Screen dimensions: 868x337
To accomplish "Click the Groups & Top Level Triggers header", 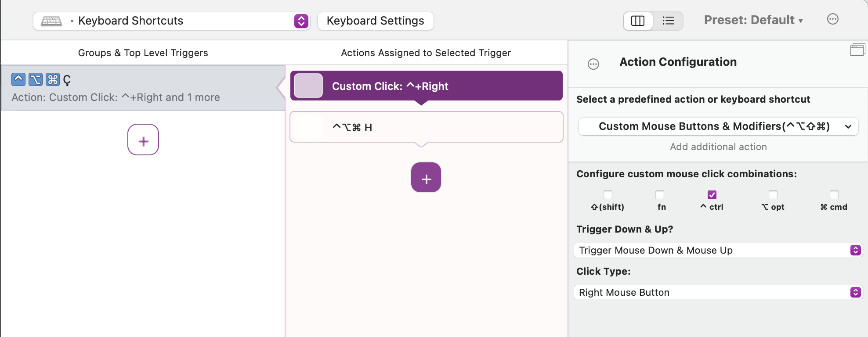I will click(x=143, y=53).
